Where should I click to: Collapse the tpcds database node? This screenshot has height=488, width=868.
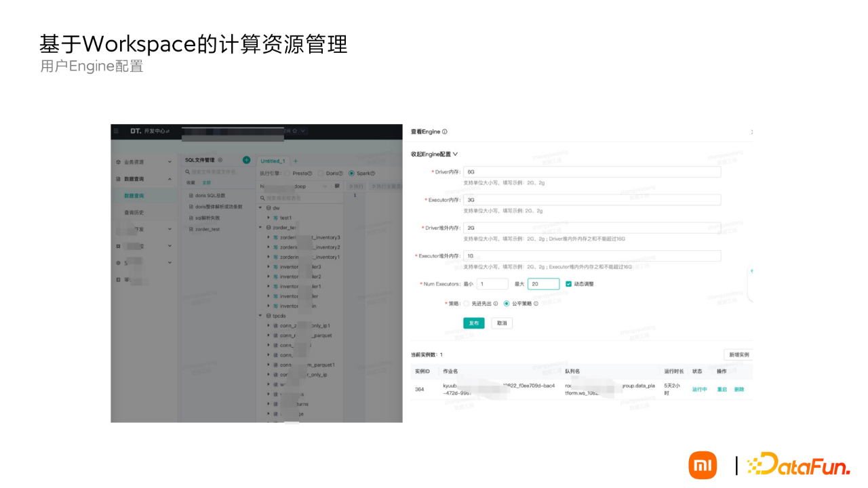pos(261,316)
